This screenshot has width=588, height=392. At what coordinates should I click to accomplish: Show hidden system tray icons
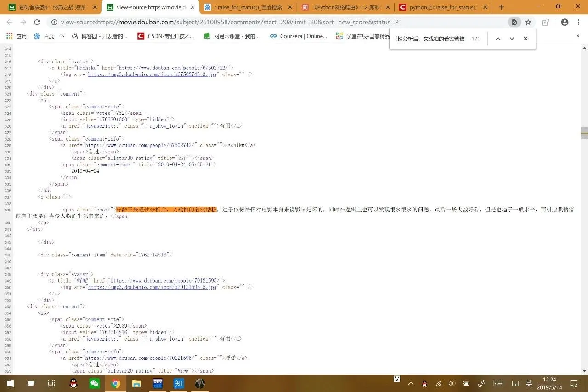(x=411, y=383)
